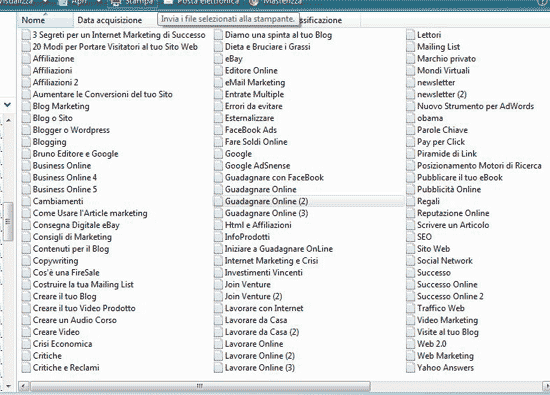Select the Pay per Click file

pos(441,142)
